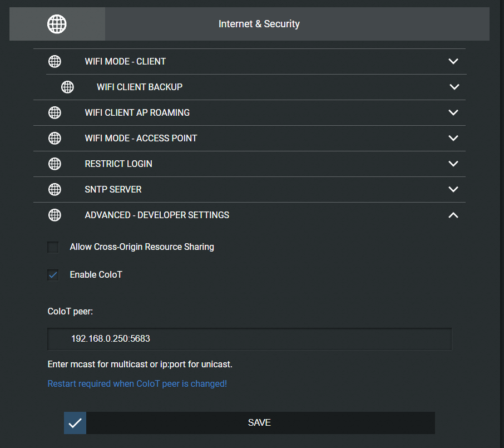This screenshot has width=504, height=448.
Task: Click the checkmark icon on Save bar
Action: (x=75, y=423)
